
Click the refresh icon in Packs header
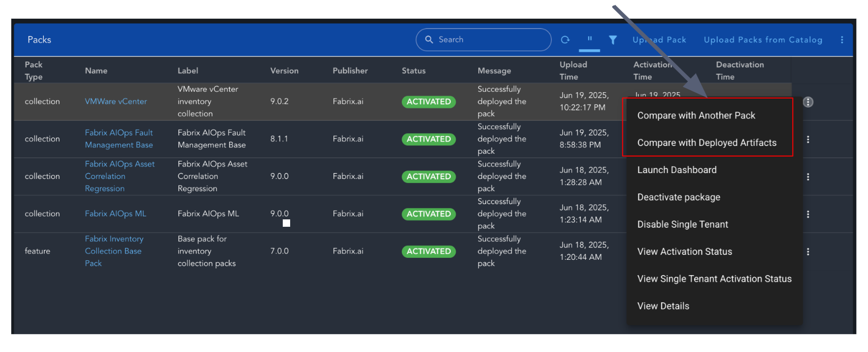pyautogui.click(x=565, y=40)
